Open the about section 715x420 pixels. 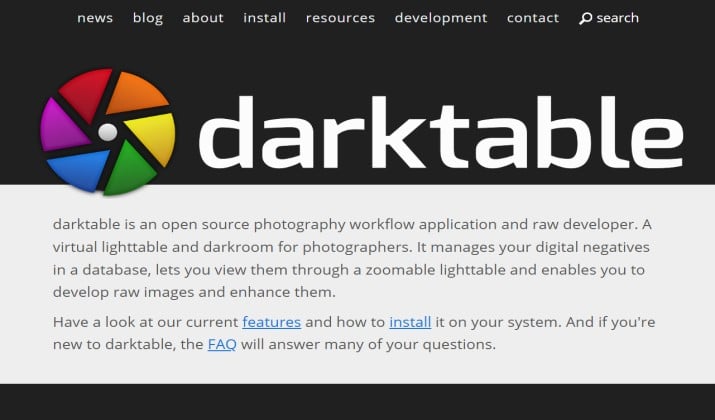(x=203, y=18)
